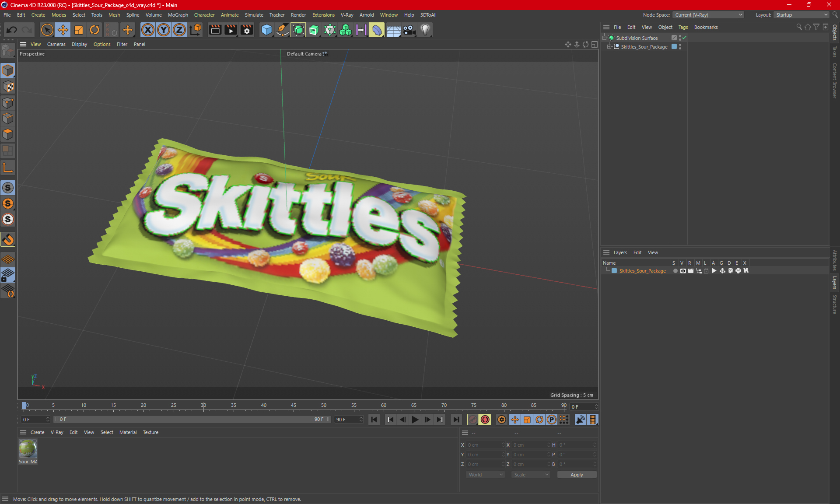Click timeline frame 45 marker
840x504 pixels.
[x=293, y=406]
